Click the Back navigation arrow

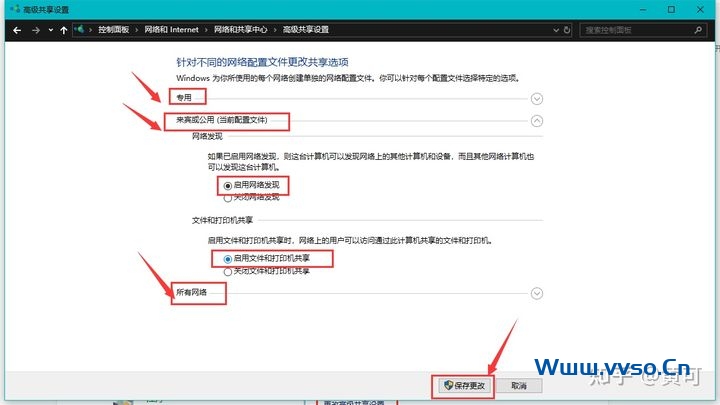pos(16,31)
